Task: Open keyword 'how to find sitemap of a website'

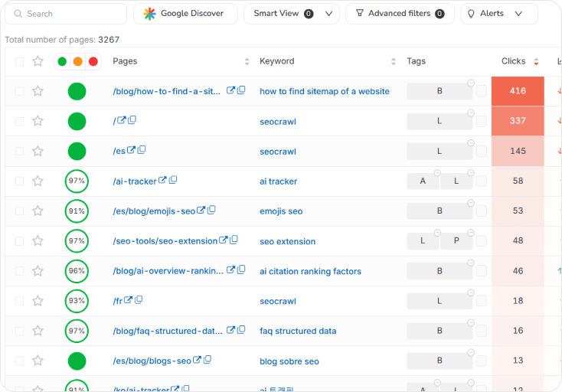Action: point(325,91)
